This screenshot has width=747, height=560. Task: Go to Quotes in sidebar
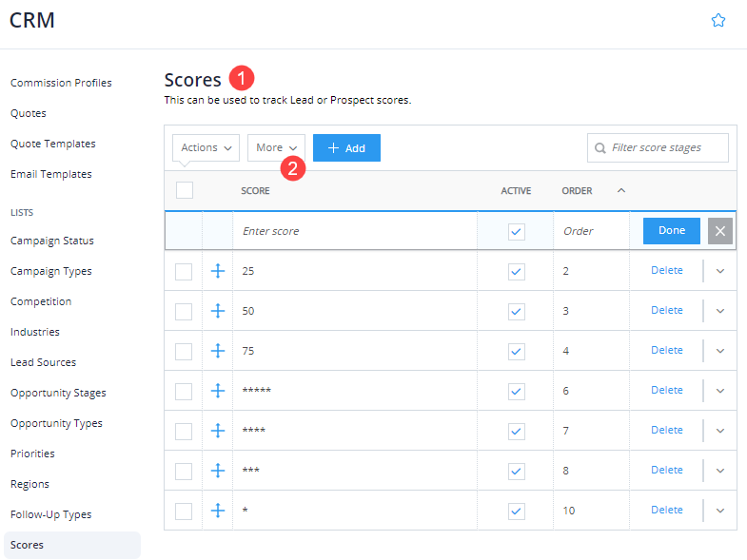coord(29,113)
